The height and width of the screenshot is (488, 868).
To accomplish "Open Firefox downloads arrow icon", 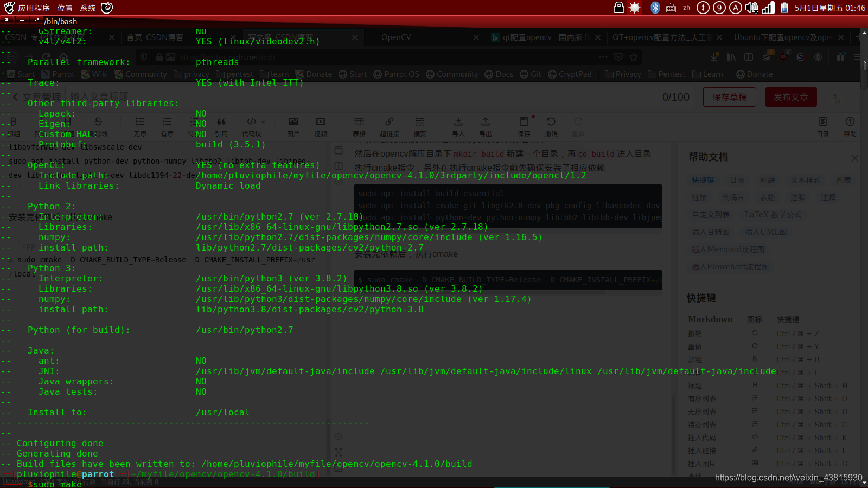I will point(714,57).
